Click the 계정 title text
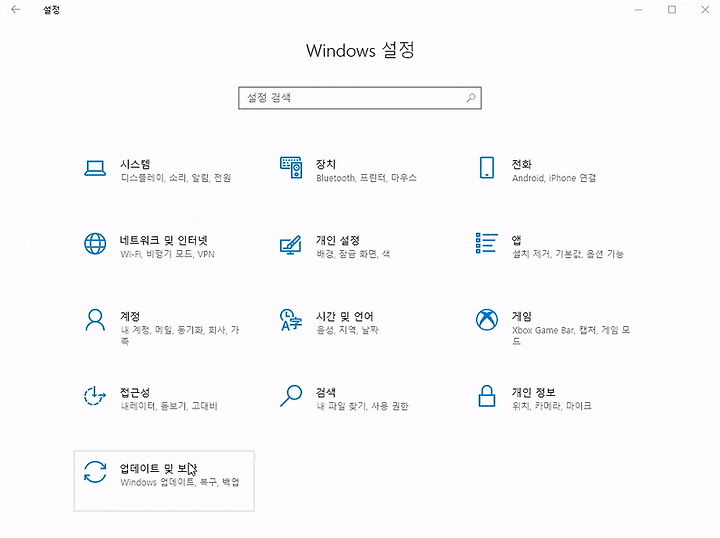The width and height of the screenshot is (720, 538). pyautogui.click(x=130, y=316)
